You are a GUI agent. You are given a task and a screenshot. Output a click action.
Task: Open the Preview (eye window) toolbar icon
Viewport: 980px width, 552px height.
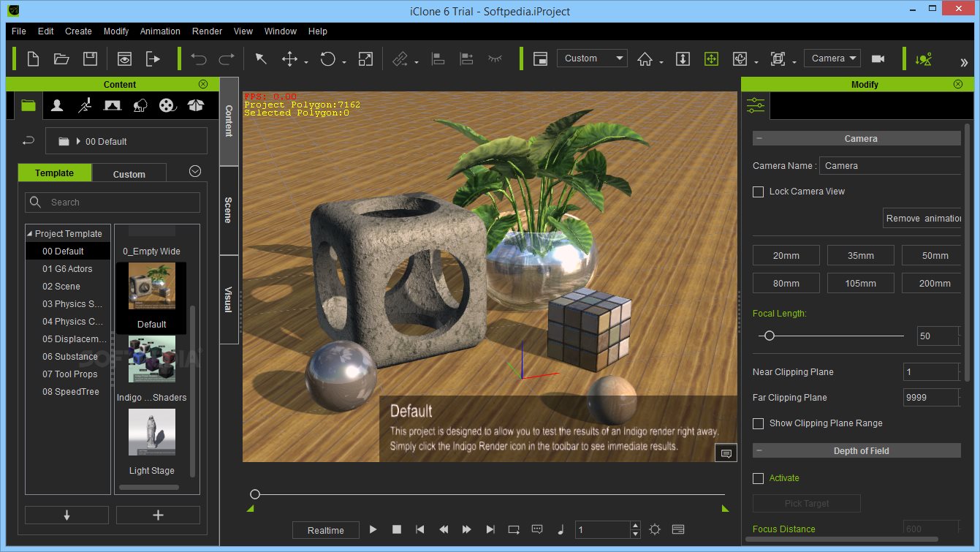click(x=125, y=58)
